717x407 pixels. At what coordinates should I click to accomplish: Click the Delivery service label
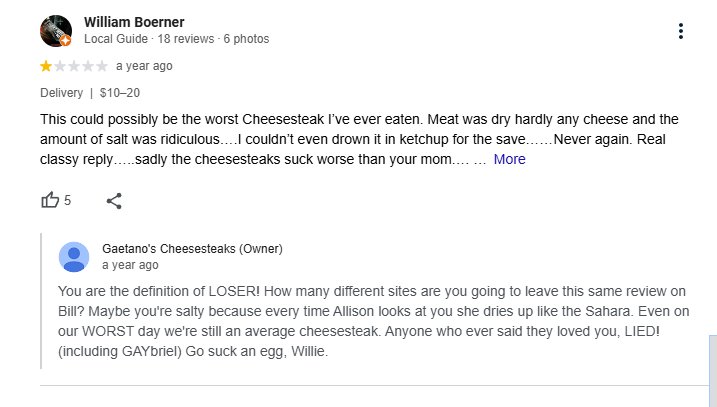62,93
